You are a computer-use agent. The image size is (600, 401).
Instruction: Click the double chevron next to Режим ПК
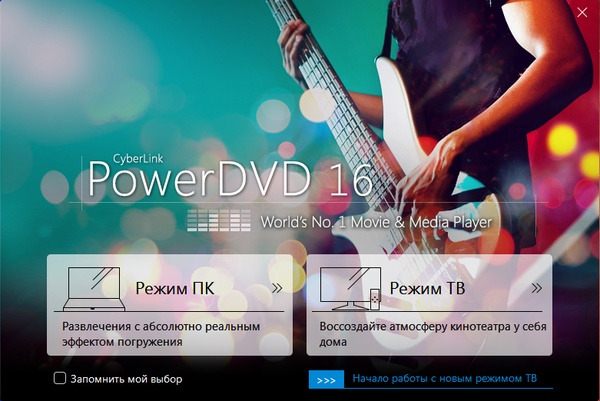point(277,288)
